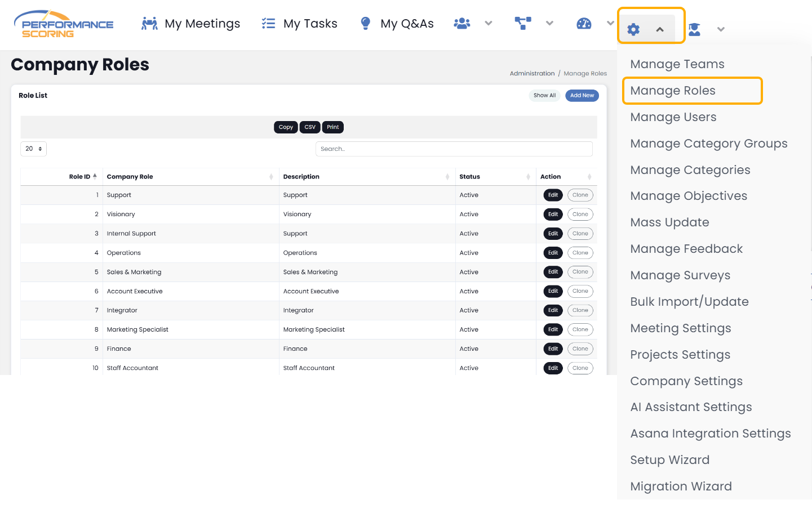Open the rows-per-page dropdown showing 20

(33, 149)
